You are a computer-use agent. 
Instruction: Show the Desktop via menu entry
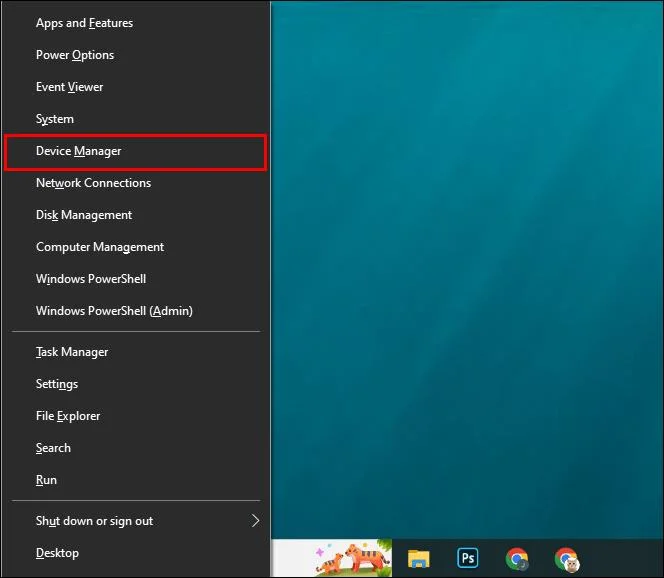tap(136, 553)
